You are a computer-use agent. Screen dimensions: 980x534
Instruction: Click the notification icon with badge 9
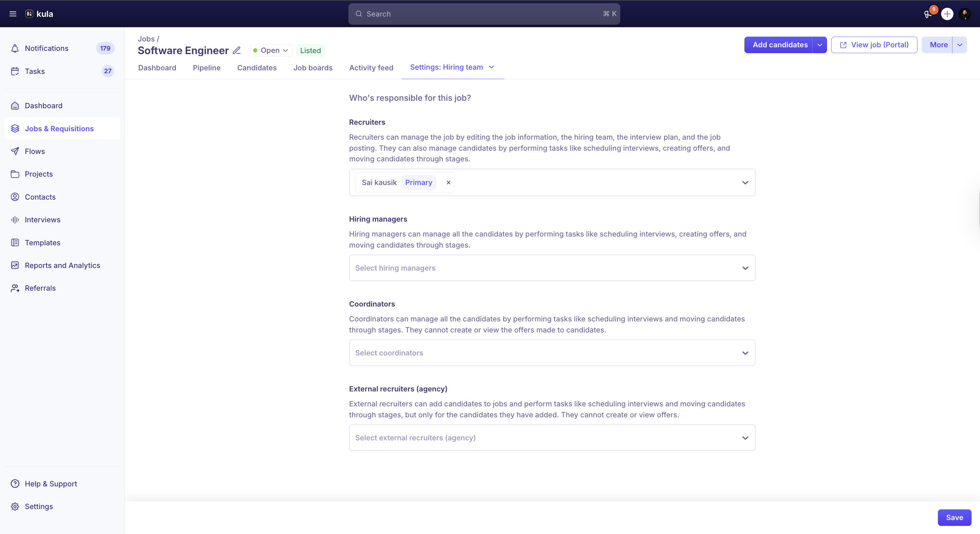(x=927, y=14)
